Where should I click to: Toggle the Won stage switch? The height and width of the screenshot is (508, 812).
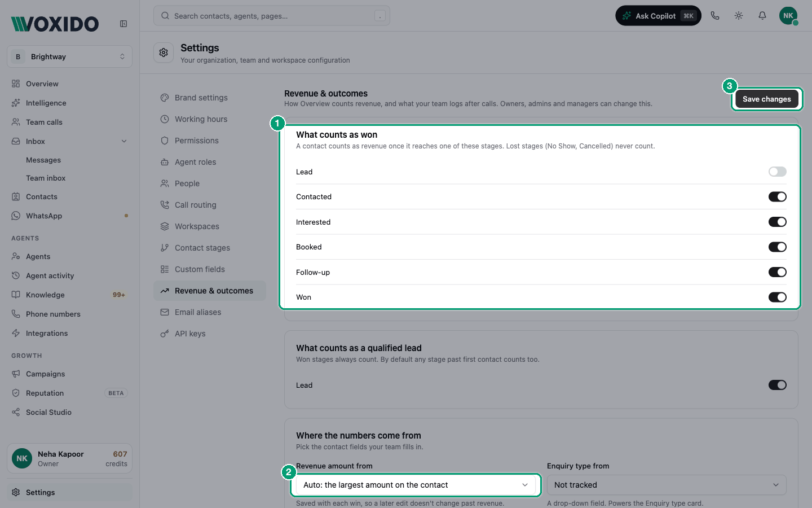[777, 297]
